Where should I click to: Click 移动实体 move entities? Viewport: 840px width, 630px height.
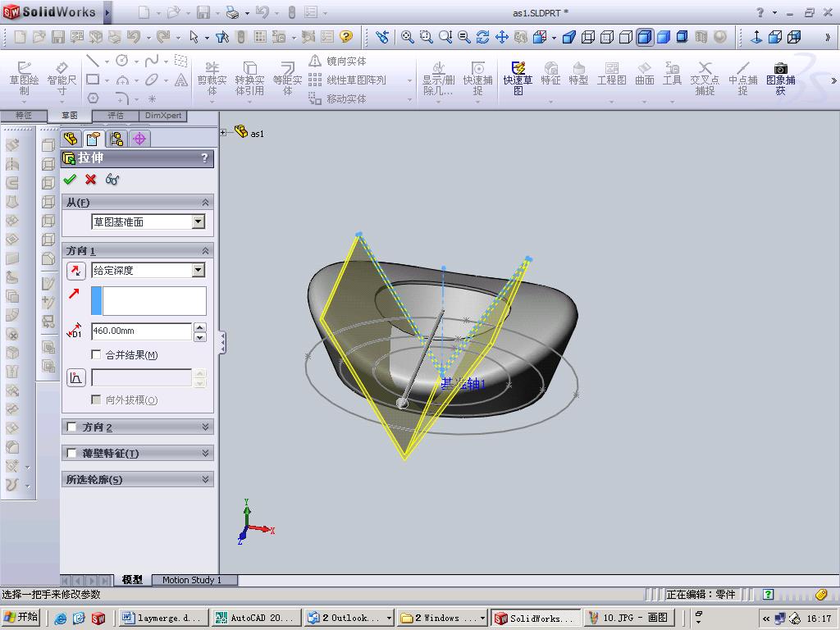338,98
